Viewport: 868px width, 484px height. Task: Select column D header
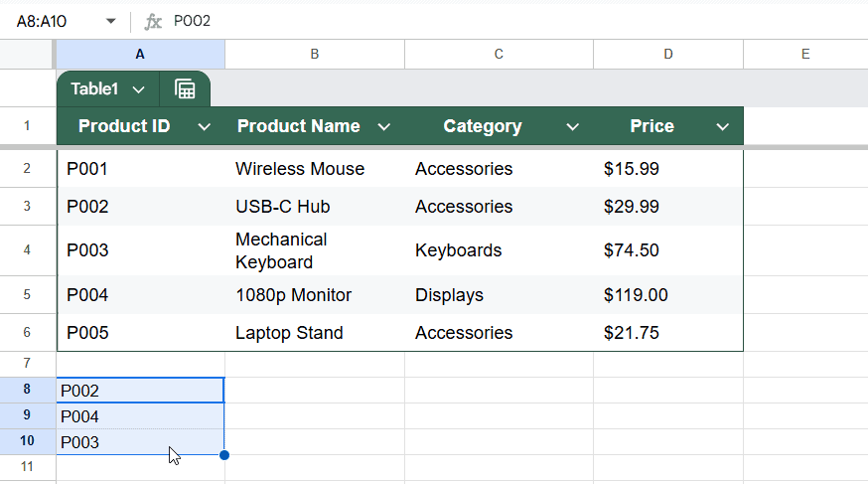point(668,55)
